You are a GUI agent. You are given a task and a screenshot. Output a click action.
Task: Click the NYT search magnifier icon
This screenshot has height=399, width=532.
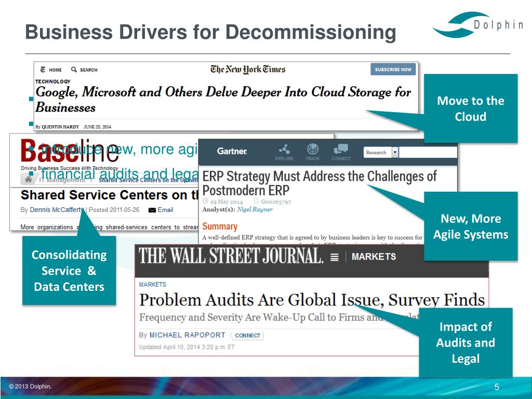click(74, 70)
